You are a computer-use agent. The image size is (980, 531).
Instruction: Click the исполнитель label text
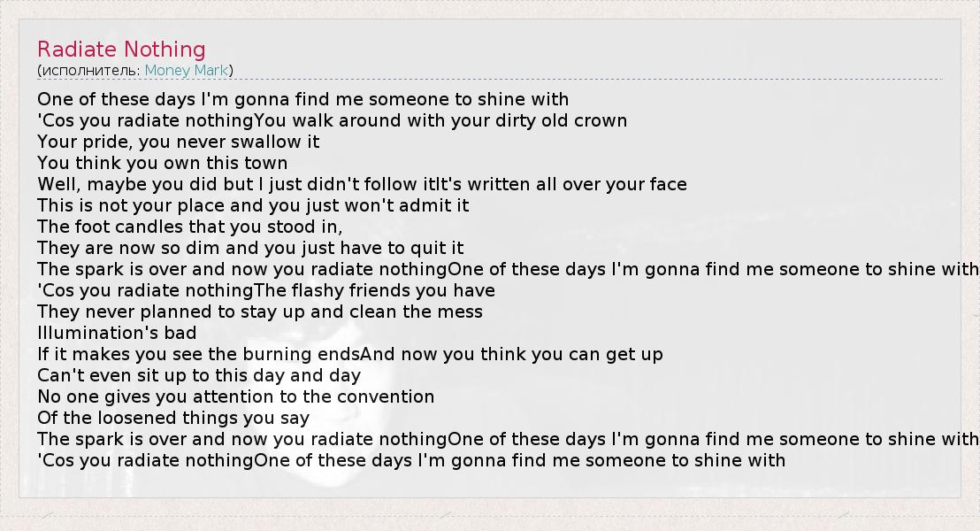(88, 70)
